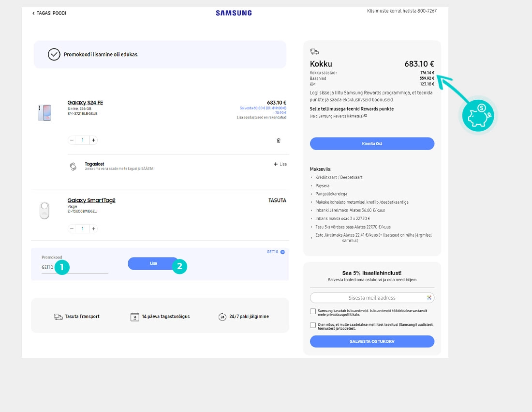This screenshot has width=532, height=412.
Task: Click the TASUTA label for the SmartTag2
Action: (x=277, y=200)
